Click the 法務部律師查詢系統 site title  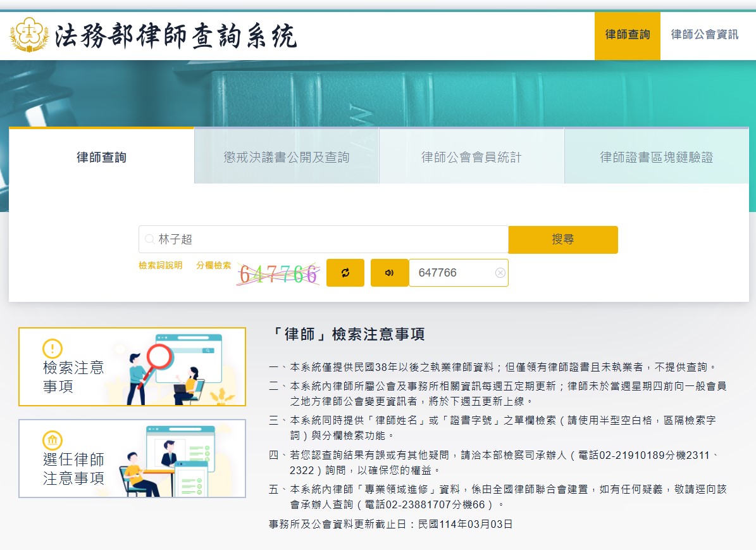176,37
